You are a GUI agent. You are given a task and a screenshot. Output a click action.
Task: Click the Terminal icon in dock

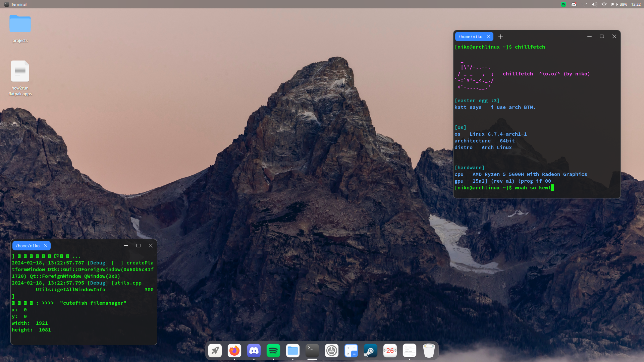(x=312, y=351)
